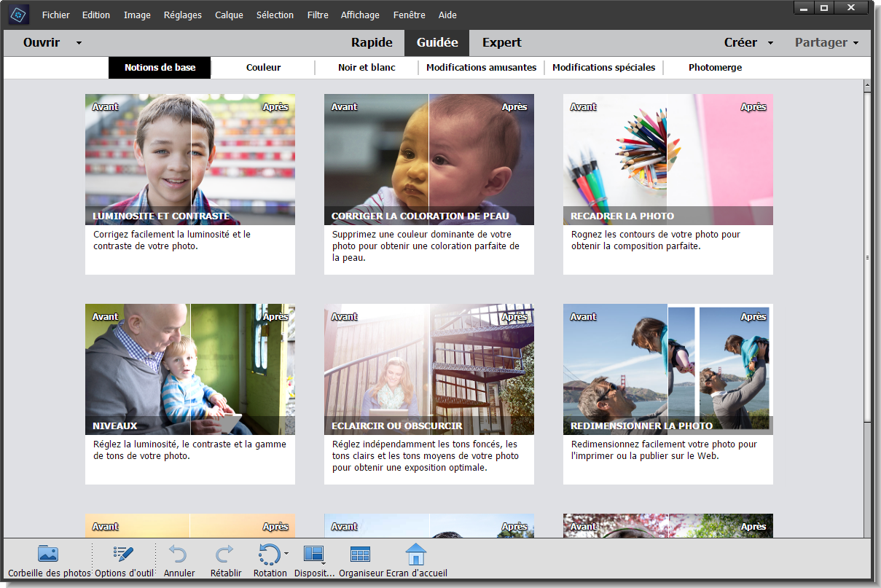Click the 'Réglez la luminosité, le contraste' description

(x=189, y=450)
